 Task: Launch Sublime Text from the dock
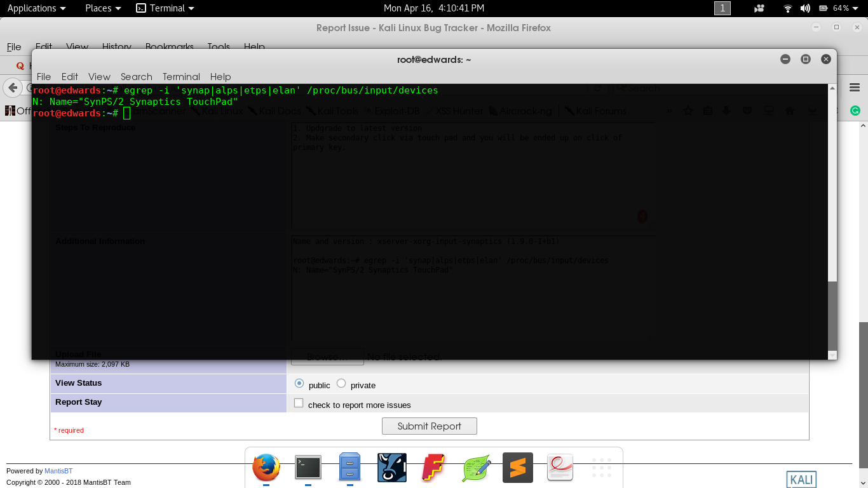518,468
